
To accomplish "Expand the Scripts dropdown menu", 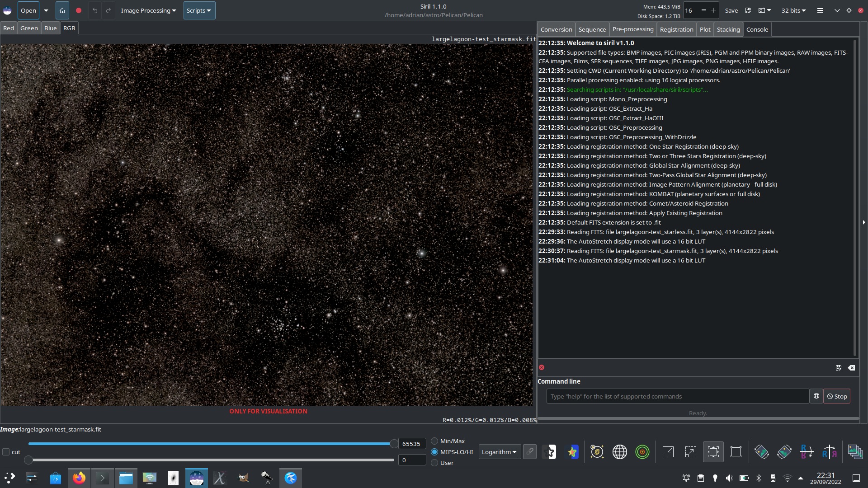I will click(198, 10).
